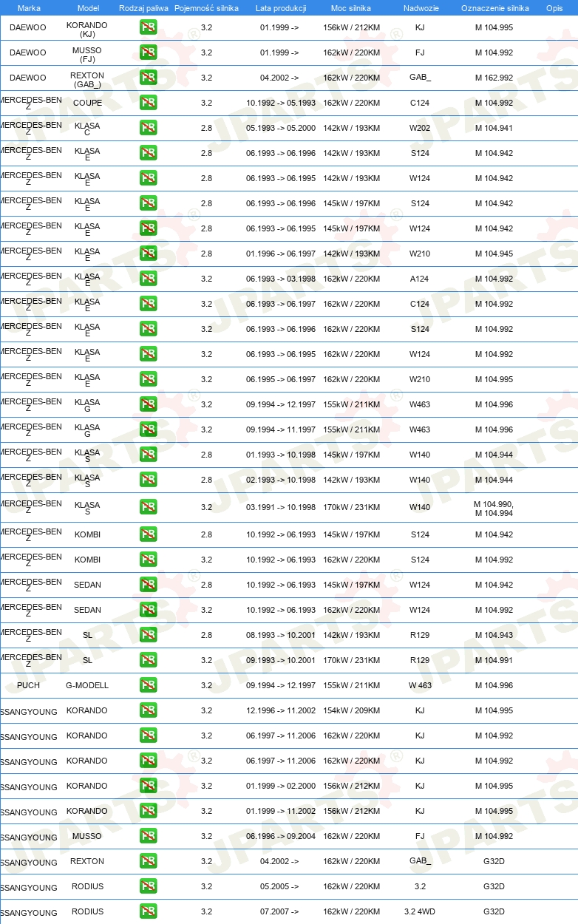This screenshot has width=578, height=924.
Task: Click the fuel icon for SL 2.8 M 104.943
Action: click(148, 636)
